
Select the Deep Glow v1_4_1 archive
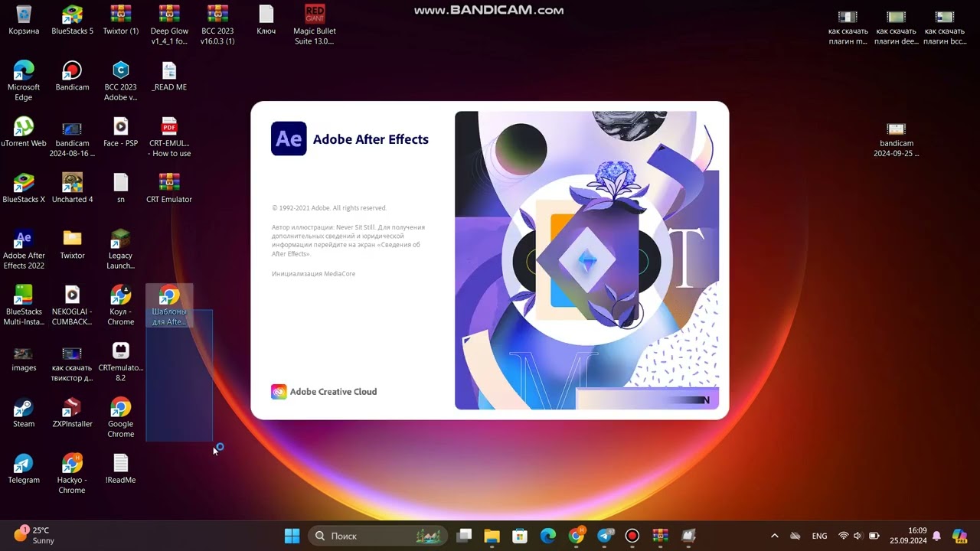(169, 25)
